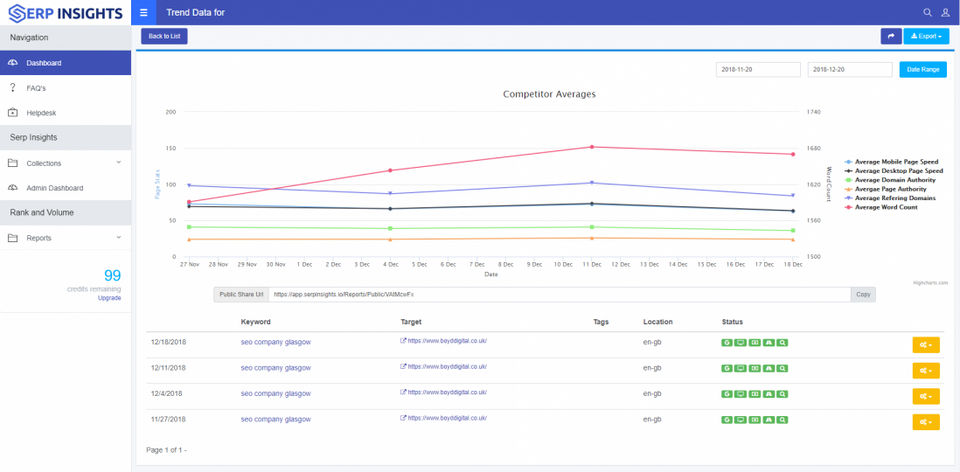Click the desktop monitor status icon for 12/18/2018
Viewport: 960px width, 472px height.
[x=740, y=342]
